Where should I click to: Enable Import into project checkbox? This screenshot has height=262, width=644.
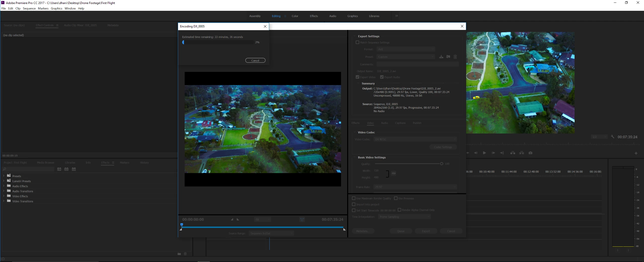click(353, 204)
